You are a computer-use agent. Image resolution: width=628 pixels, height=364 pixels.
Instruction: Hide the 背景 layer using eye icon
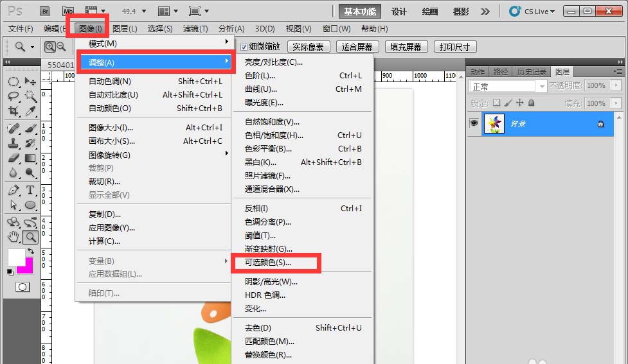pos(474,124)
